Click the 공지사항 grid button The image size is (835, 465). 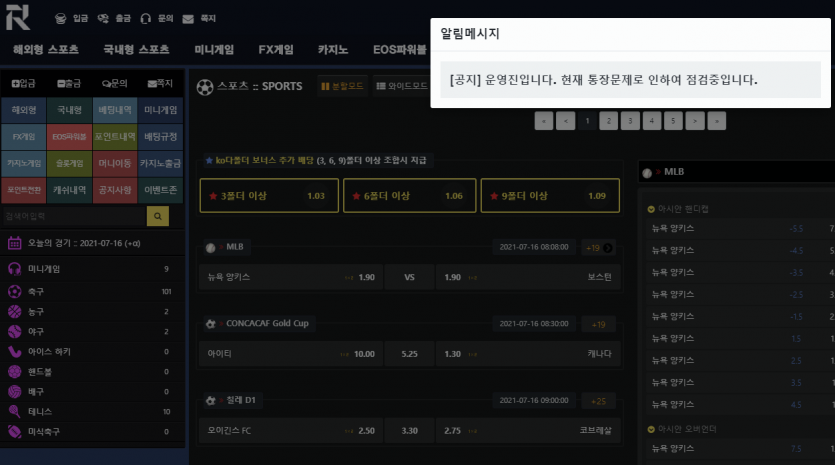[114, 190]
